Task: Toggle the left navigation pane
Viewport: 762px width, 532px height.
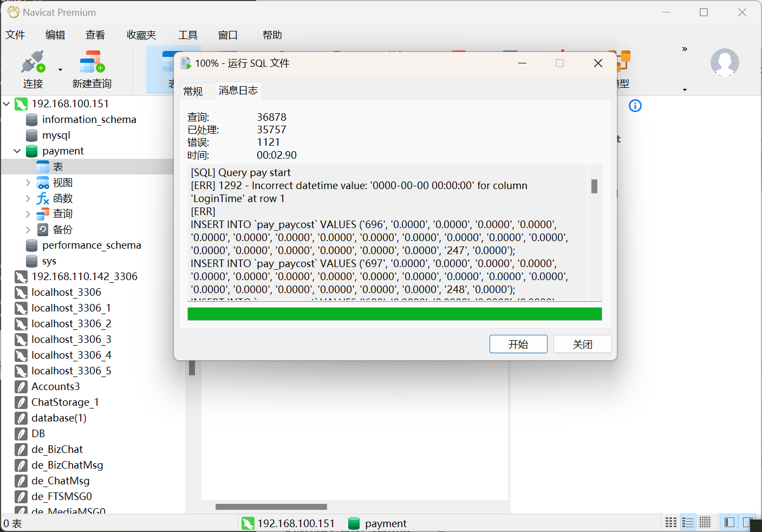Action: click(730, 522)
